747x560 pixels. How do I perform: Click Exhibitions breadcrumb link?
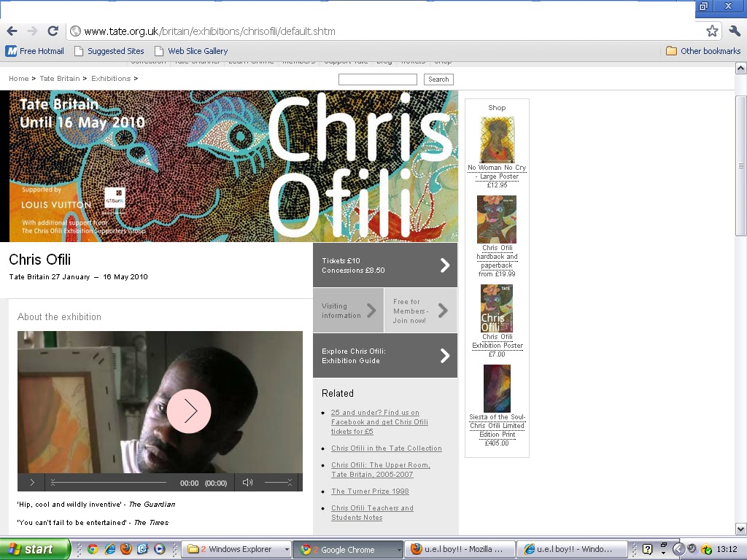pos(111,79)
